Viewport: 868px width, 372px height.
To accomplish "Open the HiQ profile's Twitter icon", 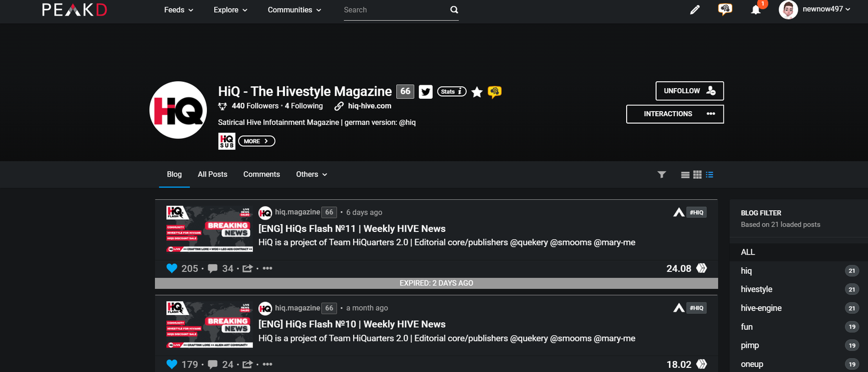I will pos(426,91).
